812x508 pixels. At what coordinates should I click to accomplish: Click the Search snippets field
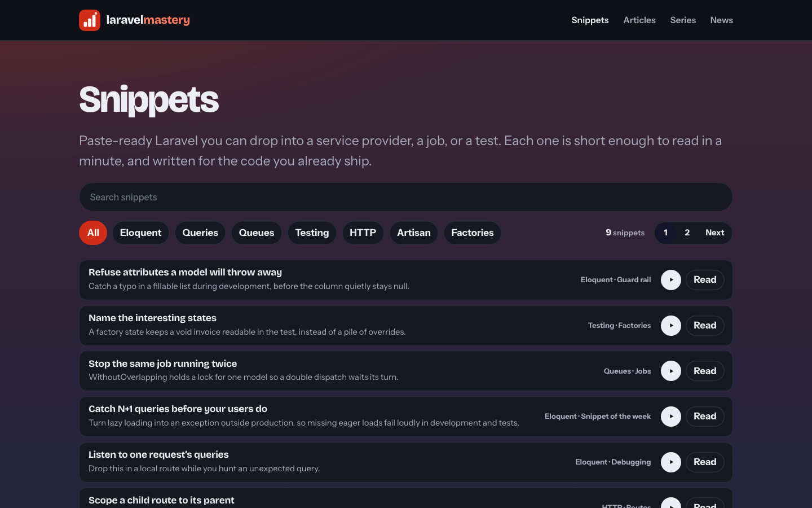[406, 197]
